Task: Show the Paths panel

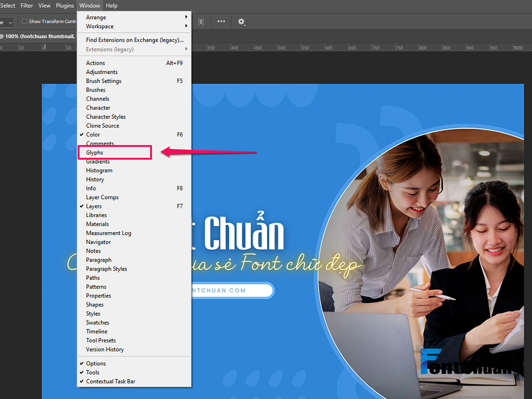Action: point(135,278)
